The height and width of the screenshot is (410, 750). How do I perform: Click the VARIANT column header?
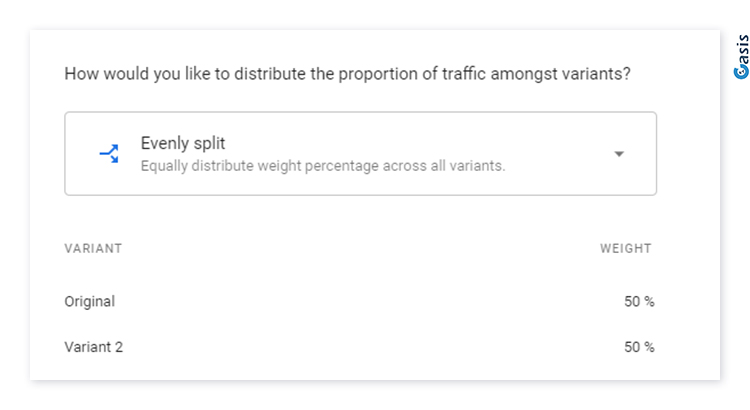pyautogui.click(x=93, y=248)
